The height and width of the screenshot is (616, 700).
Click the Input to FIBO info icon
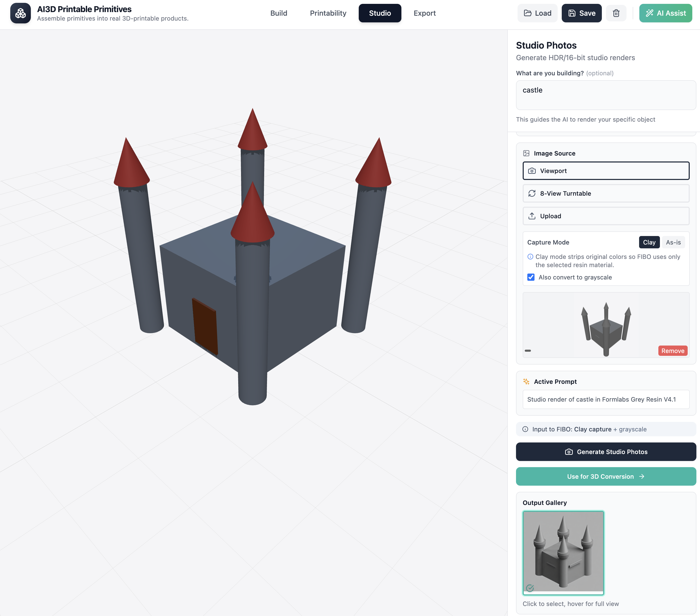pos(525,429)
